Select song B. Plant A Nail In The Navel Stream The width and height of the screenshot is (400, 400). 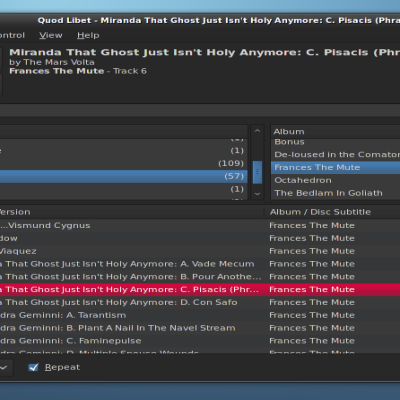[200, 328]
